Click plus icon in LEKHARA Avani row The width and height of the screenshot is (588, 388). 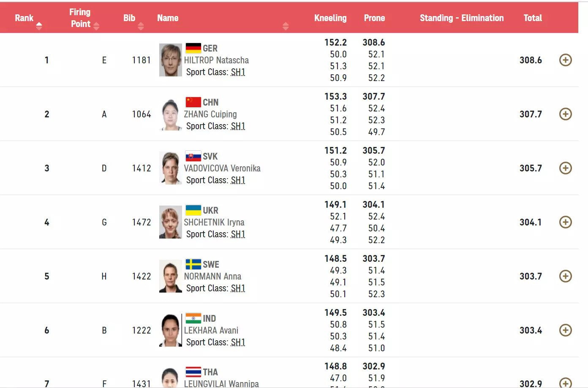click(565, 330)
